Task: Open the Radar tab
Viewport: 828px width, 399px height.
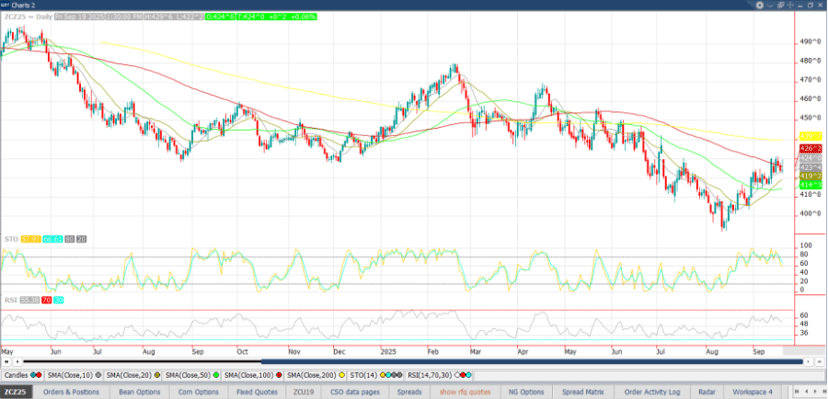Action: click(x=707, y=392)
